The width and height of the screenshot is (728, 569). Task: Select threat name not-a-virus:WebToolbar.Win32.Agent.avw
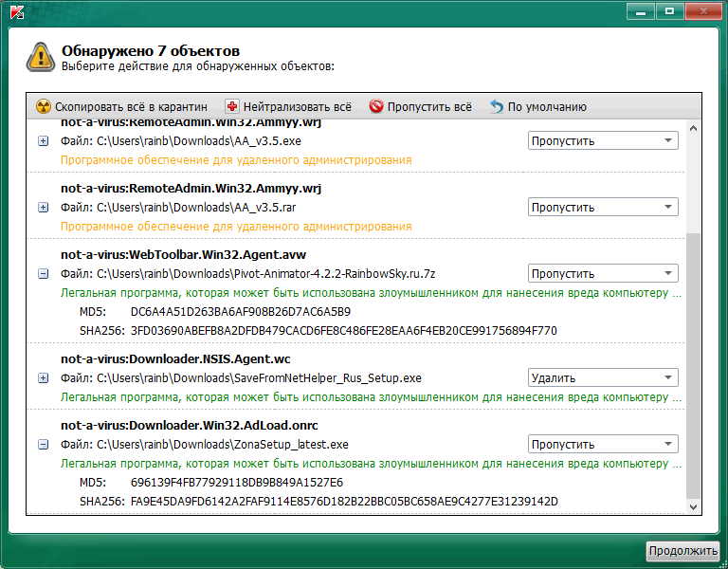tap(183, 254)
